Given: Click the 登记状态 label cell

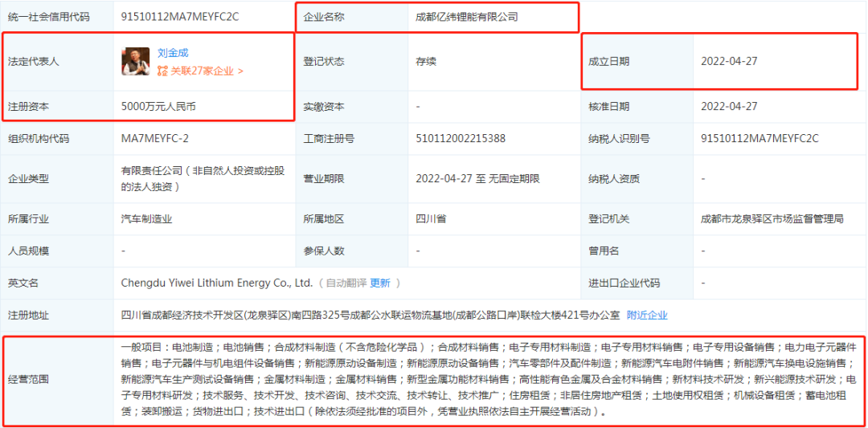Looking at the screenshot, I should [351, 61].
